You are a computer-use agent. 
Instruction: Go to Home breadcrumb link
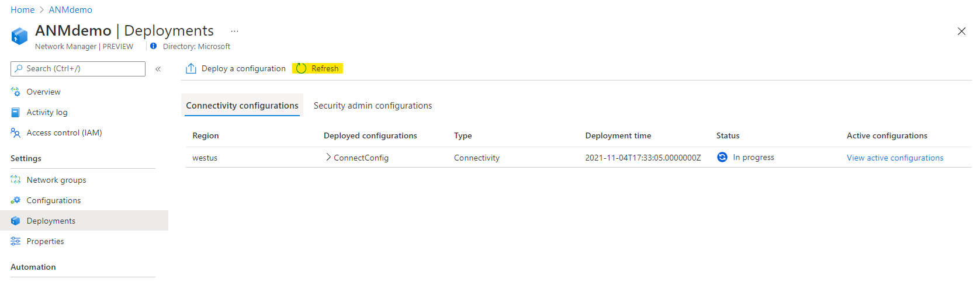tap(23, 10)
